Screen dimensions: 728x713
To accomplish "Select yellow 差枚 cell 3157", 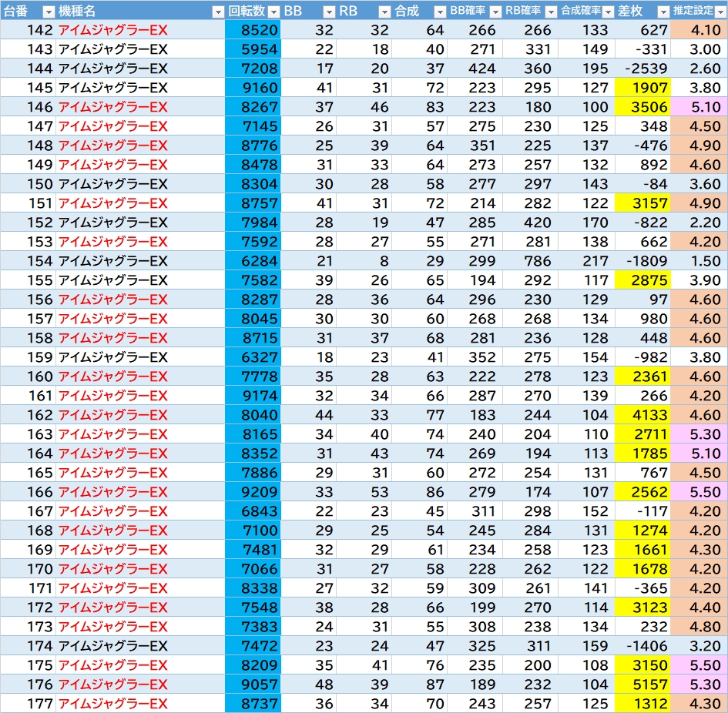I will tap(642, 203).
